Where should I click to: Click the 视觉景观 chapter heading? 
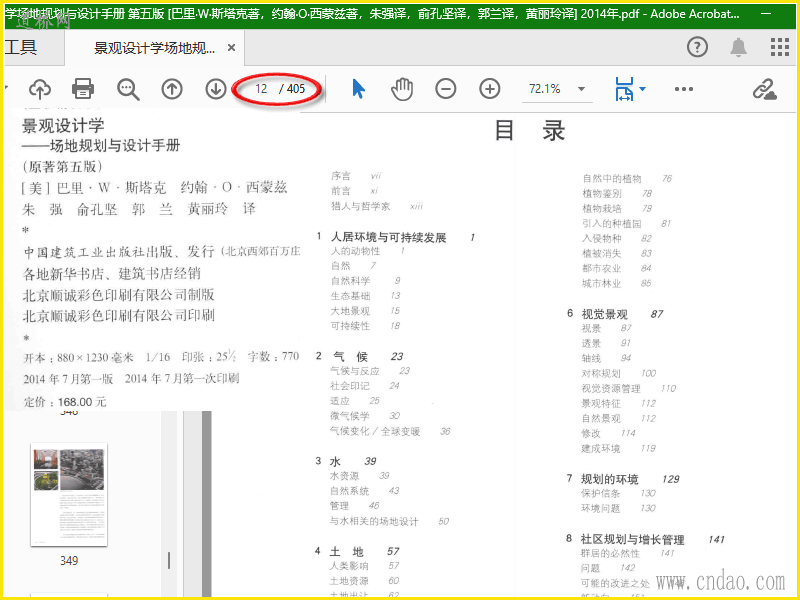click(x=604, y=314)
